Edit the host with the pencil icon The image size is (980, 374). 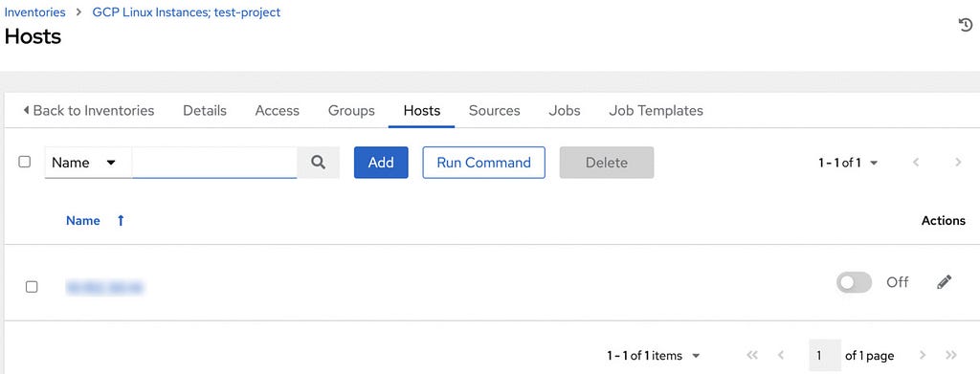click(944, 282)
